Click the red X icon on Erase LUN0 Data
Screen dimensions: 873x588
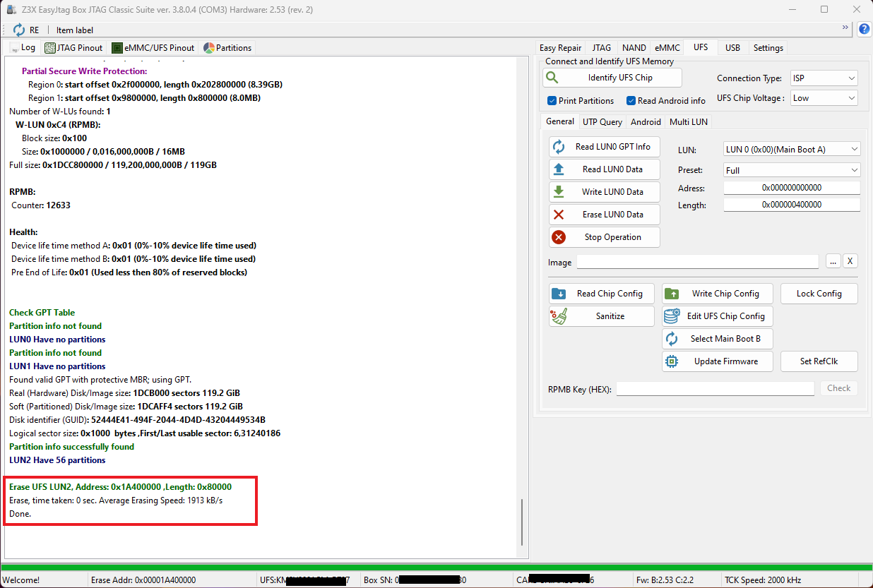(x=559, y=215)
